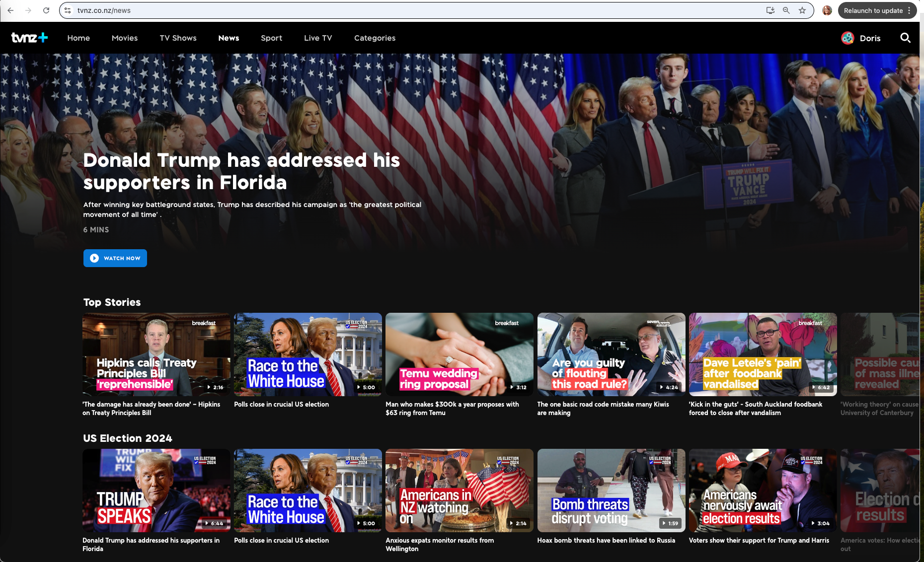Go back using browser arrow
Image resolution: width=924 pixels, height=562 pixels.
click(x=10, y=10)
